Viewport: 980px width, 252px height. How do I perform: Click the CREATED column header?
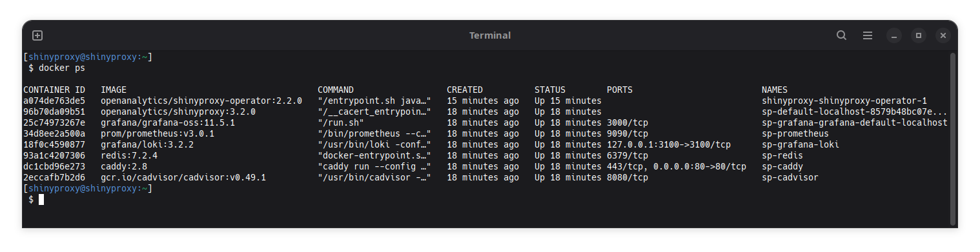click(x=465, y=90)
